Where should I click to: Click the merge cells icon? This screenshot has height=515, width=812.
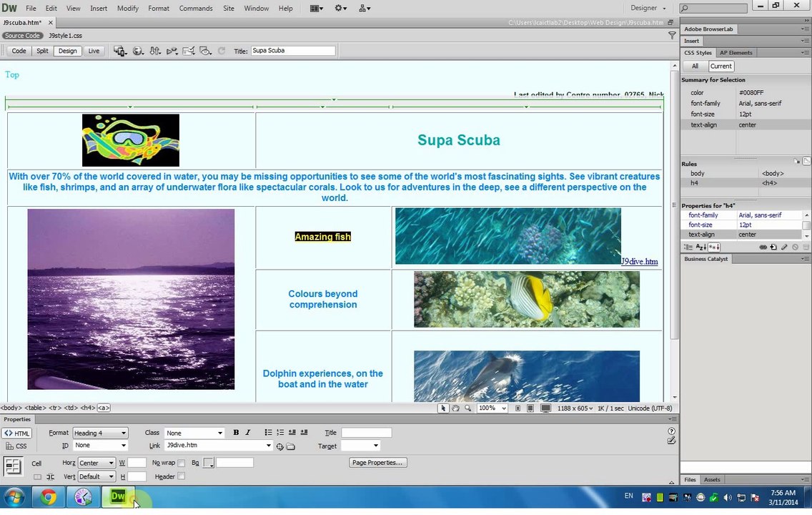pyautogui.click(x=37, y=476)
